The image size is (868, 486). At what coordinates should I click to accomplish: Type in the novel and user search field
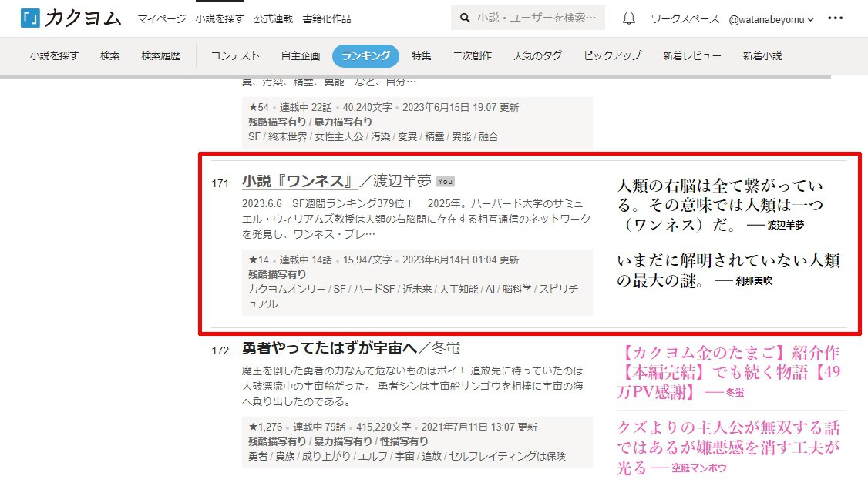click(537, 18)
